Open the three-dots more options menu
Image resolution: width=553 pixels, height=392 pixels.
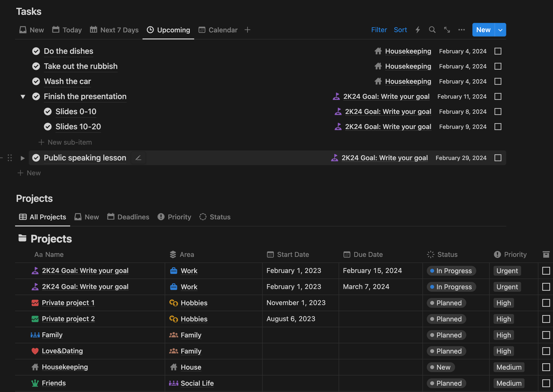[x=461, y=30]
